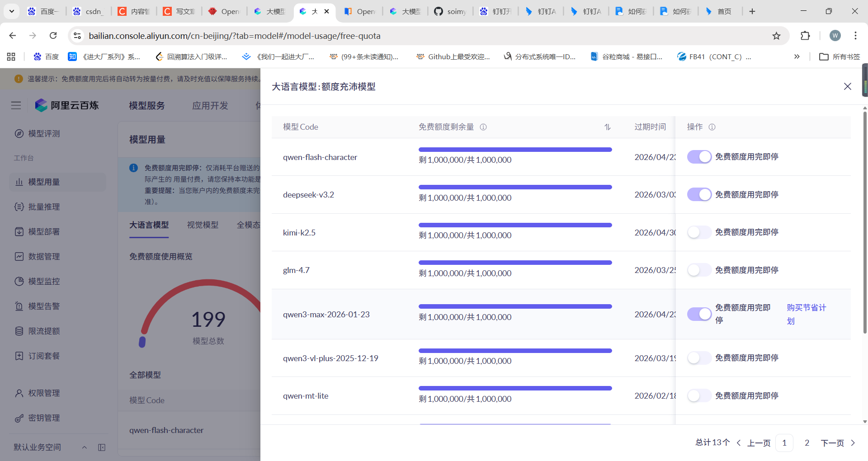Reload the page
868x461 pixels.
[53, 36]
